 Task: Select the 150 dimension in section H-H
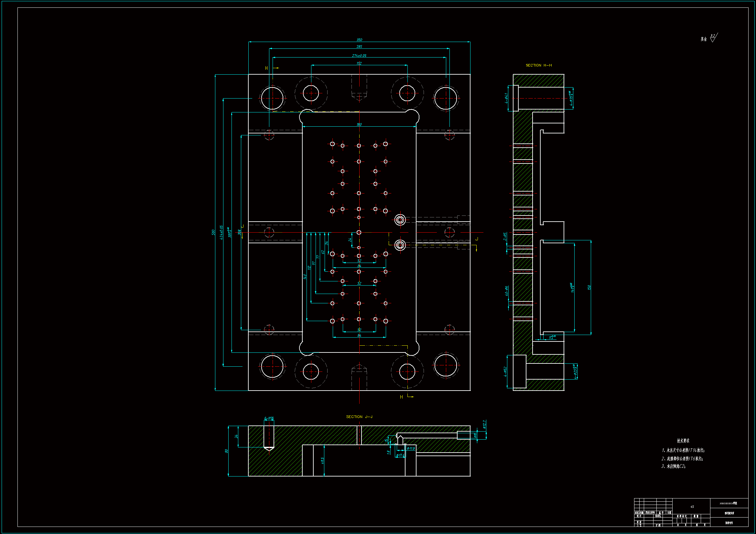pos(589,288)
